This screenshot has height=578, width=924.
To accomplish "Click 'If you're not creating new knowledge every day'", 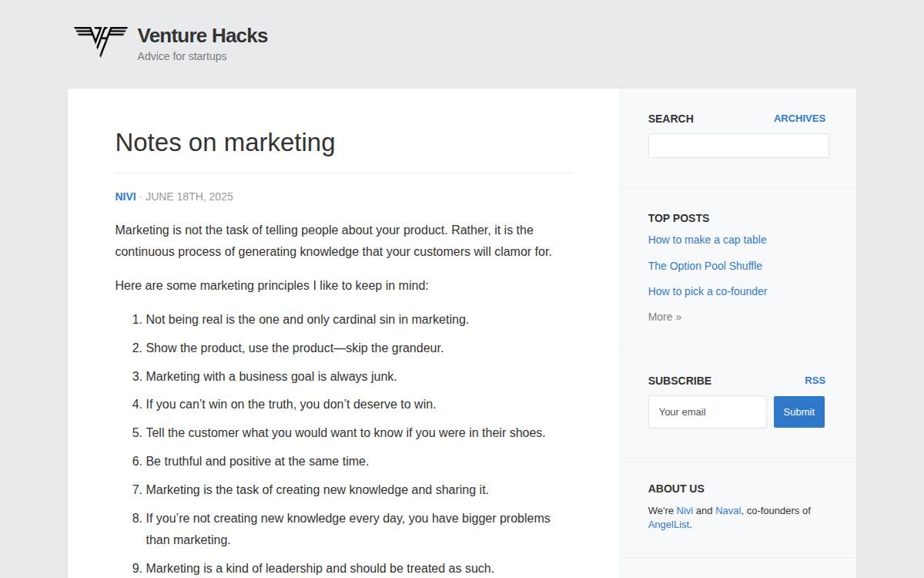I will coord(348,529).
